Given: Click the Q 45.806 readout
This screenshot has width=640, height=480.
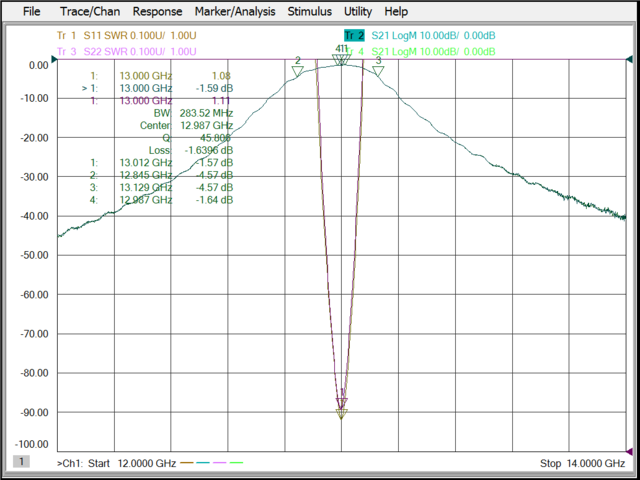Looking at the screenshot, I should click(x=199, y=138).
